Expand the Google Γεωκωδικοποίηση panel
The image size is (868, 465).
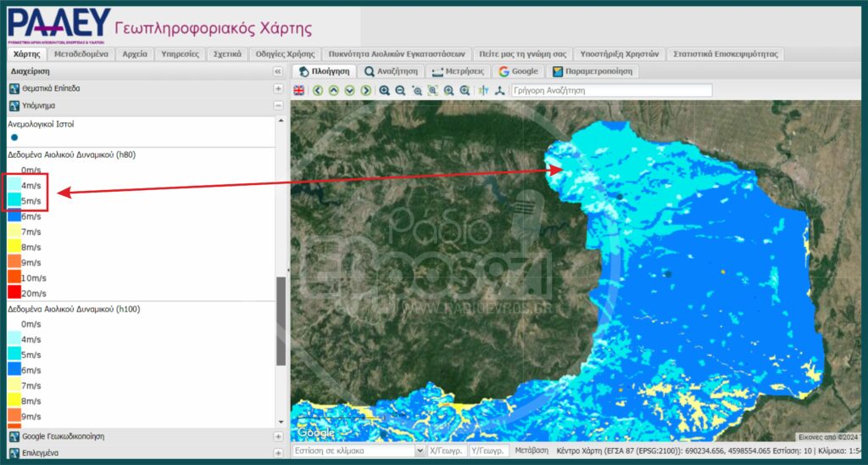pyautogui.click(x=278, y=436)
